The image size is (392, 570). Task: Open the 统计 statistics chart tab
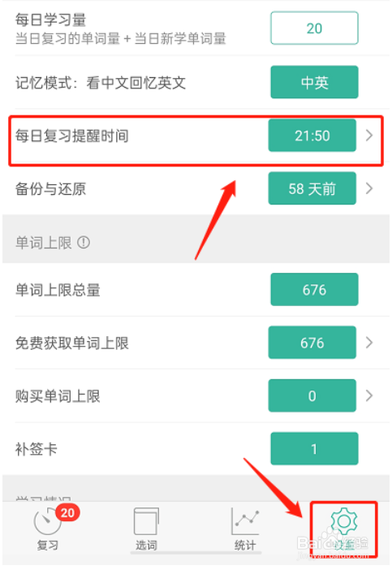tap(245, 529)
